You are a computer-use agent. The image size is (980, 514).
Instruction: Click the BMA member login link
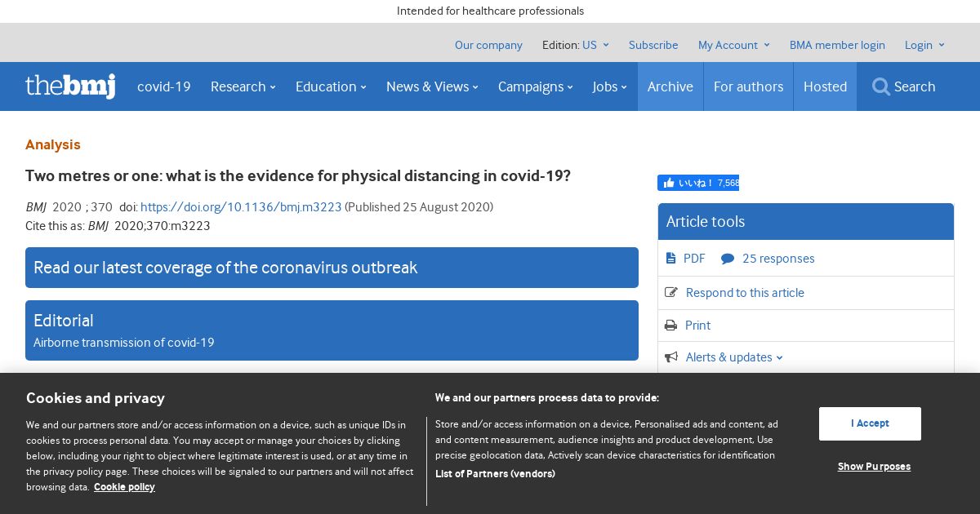[x=837, y=45]
